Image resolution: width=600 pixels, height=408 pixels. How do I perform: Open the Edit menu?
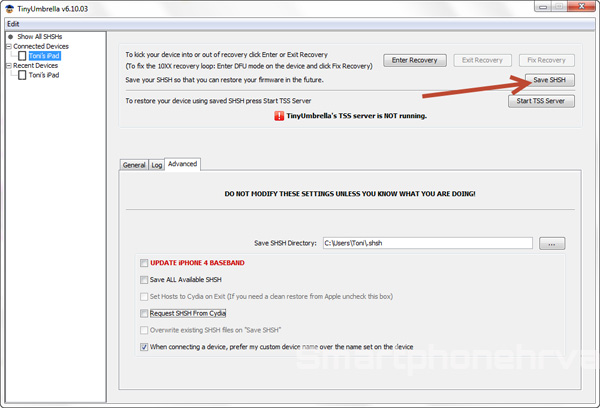click(14, 23)
